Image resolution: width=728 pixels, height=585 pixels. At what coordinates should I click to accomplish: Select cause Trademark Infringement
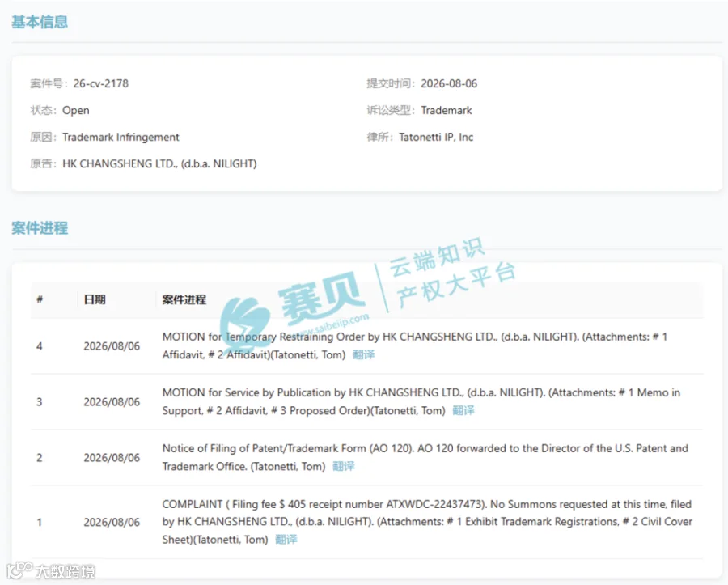(121, 137)
